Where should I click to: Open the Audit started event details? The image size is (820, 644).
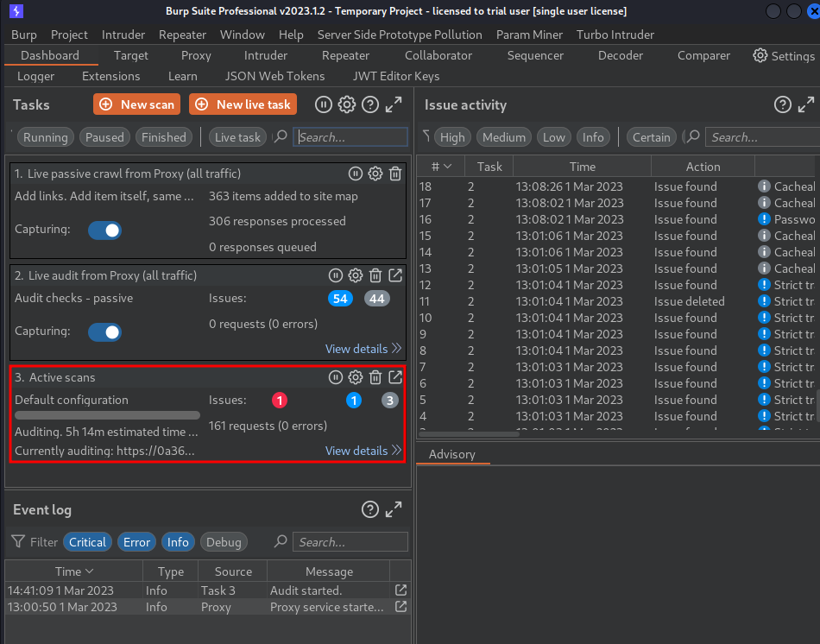tap(401, 590)
